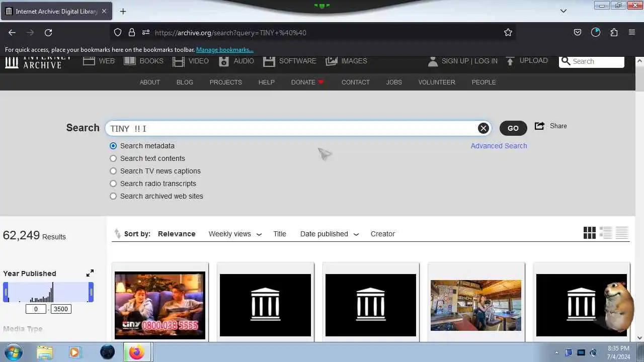This screenshot has width=644, height=362.
Task: Open the VOLUNTEER page
Action: 437,82
